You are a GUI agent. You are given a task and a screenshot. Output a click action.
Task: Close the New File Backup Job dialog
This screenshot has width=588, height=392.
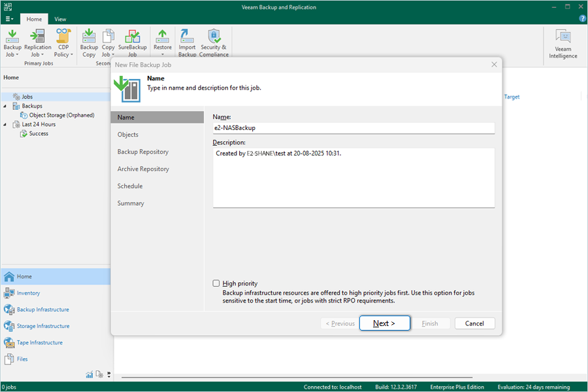click(495, 65)
